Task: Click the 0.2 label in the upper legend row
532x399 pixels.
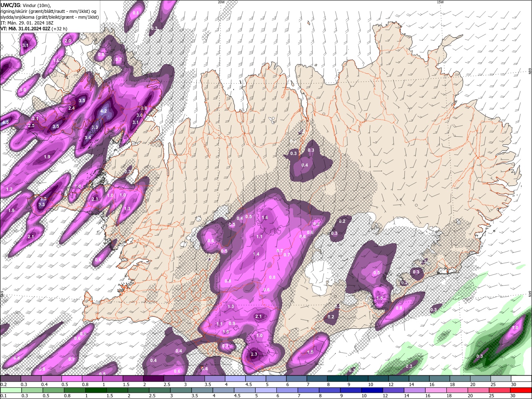Action: click(3, 384)
